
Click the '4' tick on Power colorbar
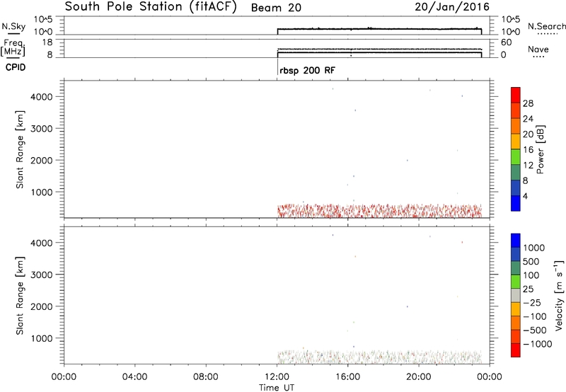(525, 196)
